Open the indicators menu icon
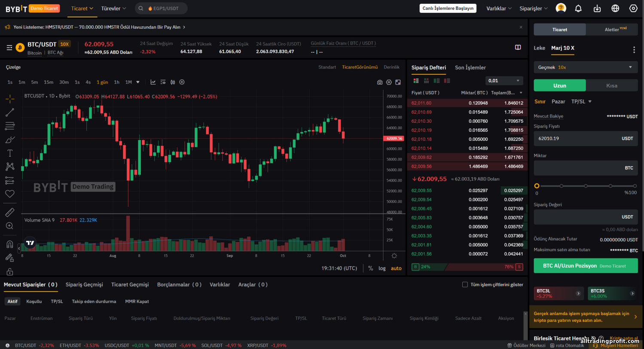644x349 pixels. pyautogui.click(x=163, y=82)
